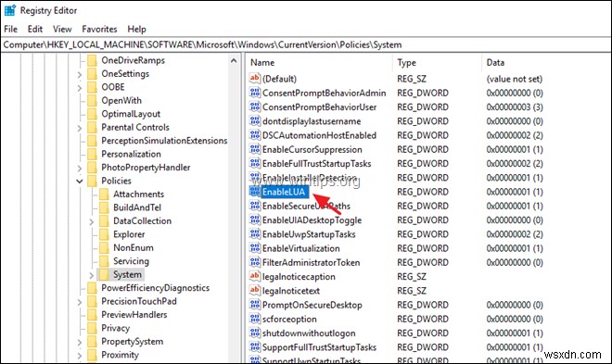Expand the PrecisionTouchPad tree node
The width and height of the screenshot is (612, 364).
(x=79, y=302)
